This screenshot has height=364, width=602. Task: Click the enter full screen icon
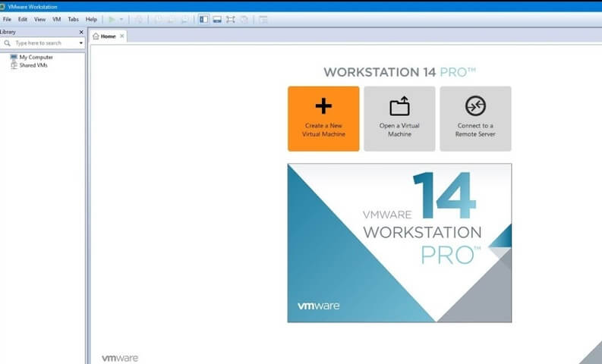pyautogui.click(x=230, y=19)
